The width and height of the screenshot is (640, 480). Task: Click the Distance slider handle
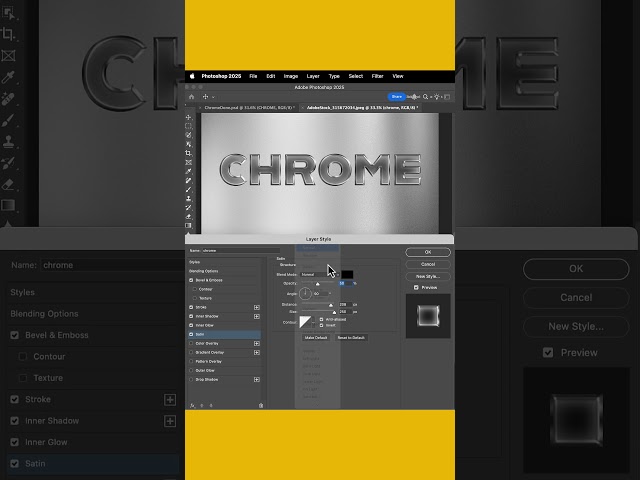(x=331, y=305)
